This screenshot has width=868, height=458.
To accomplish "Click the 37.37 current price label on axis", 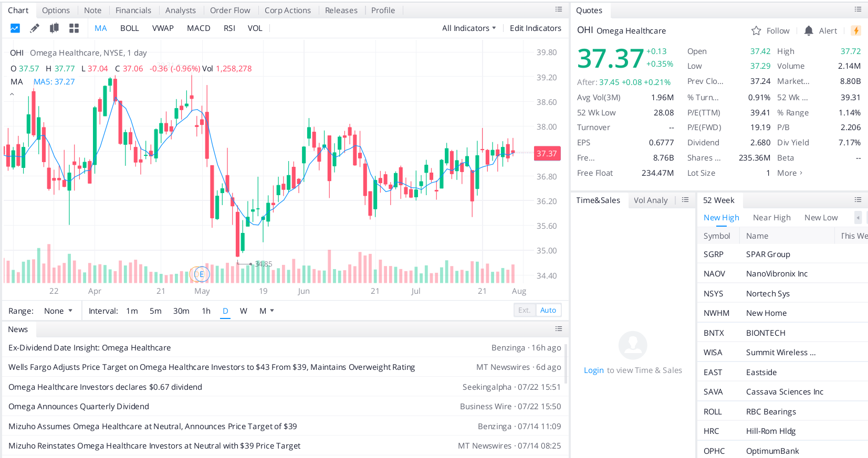I will pyautogui.click(x=547, y=154).
